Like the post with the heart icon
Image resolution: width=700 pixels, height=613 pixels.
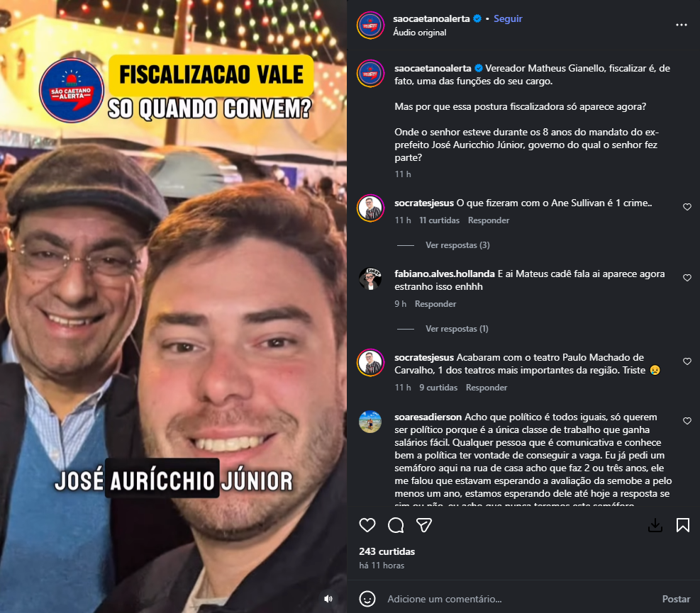367,525
